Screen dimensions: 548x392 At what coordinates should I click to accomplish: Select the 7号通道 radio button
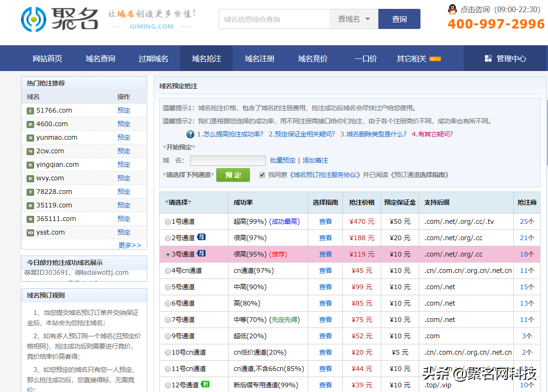[x=168, y=320]
